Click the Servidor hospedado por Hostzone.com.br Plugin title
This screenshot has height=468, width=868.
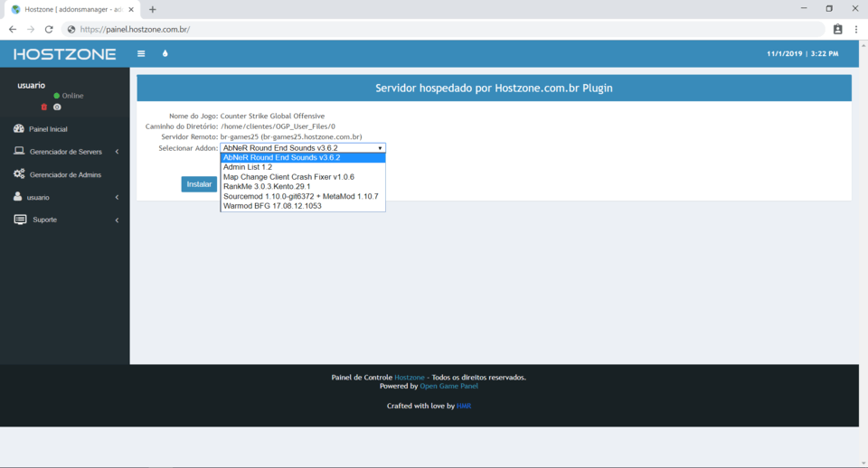[x=494, y=88]
